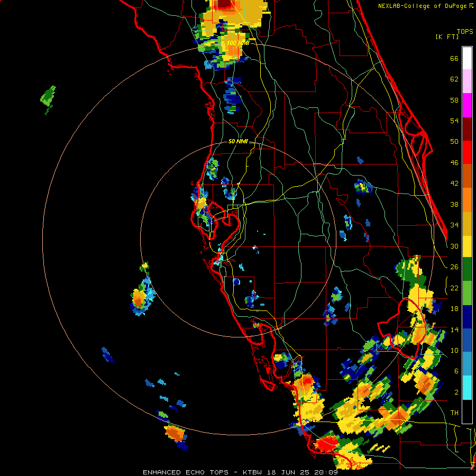Click the legend value 10
The height and width of the screenshot is (476, 476).
click(454, 350)
